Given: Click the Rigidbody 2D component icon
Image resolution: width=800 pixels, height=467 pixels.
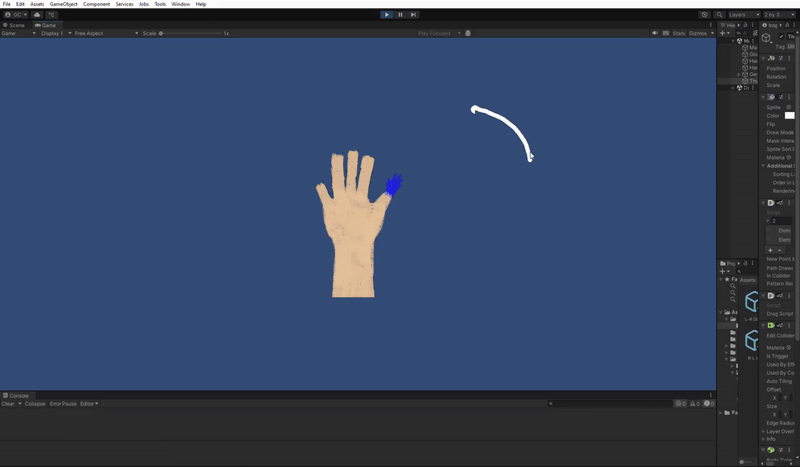Looking at the screenshot, I should pos(771,450).
